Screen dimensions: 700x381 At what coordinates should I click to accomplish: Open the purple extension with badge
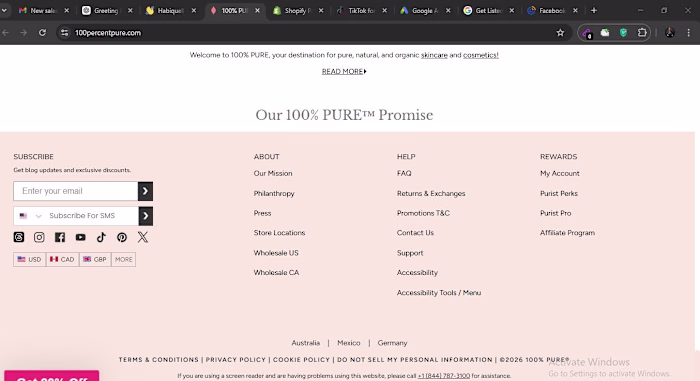point(587,33)
